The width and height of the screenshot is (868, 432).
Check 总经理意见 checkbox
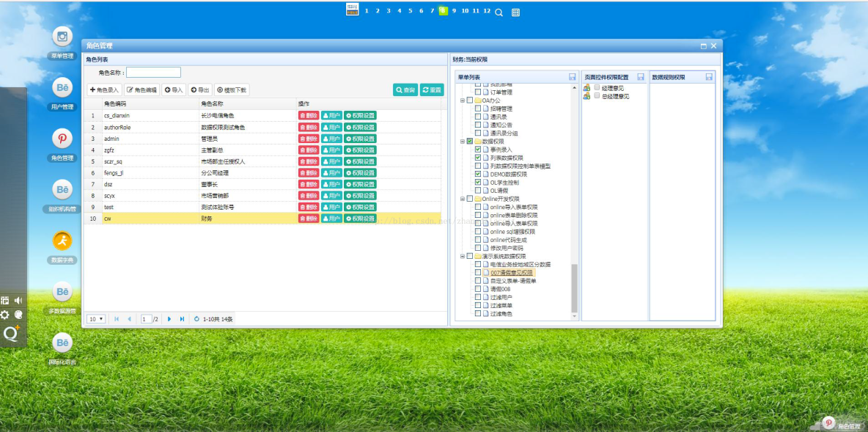click(597, 96)
